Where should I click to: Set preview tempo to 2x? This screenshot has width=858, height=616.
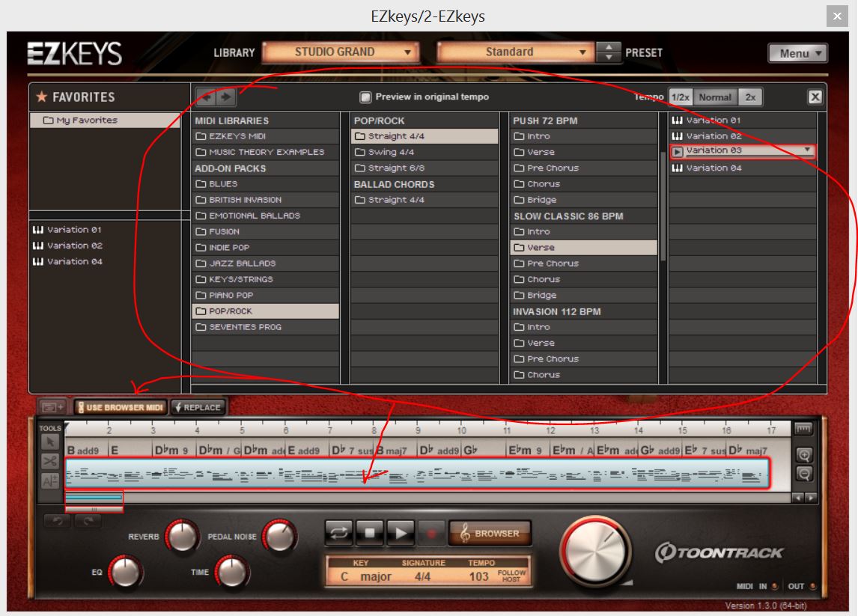(750, 97)
